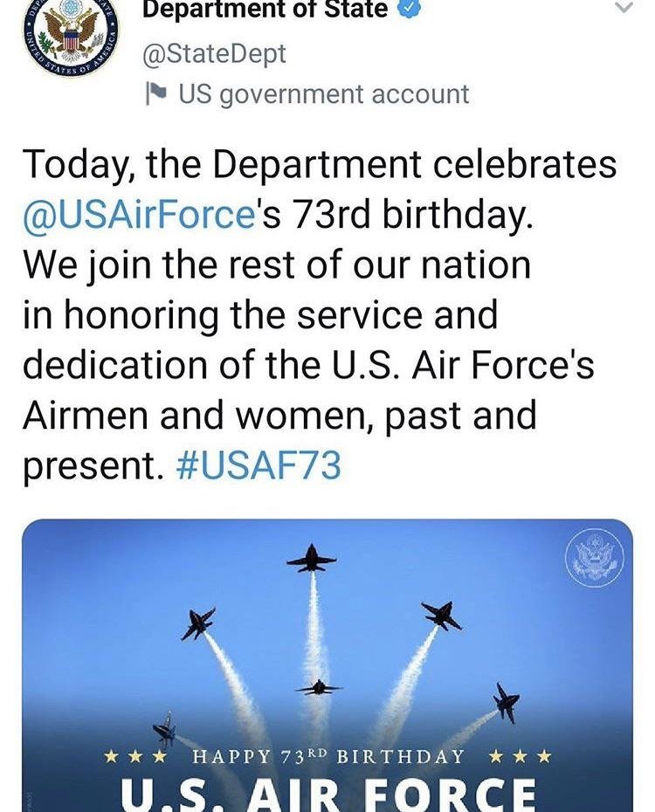Click the US government account label
This screenshot has height=812, width=655.
tap(324, 94)
